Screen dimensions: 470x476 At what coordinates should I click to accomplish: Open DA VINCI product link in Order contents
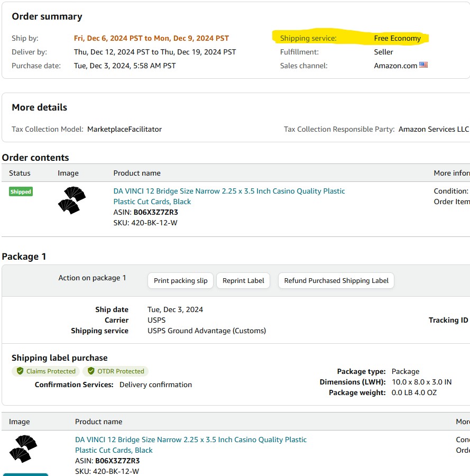point(229,196)
